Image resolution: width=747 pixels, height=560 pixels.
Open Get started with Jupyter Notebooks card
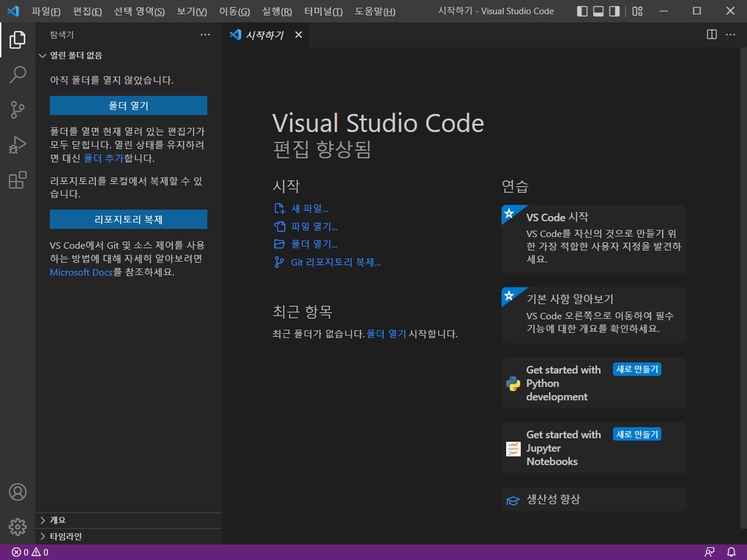[594, 448]
